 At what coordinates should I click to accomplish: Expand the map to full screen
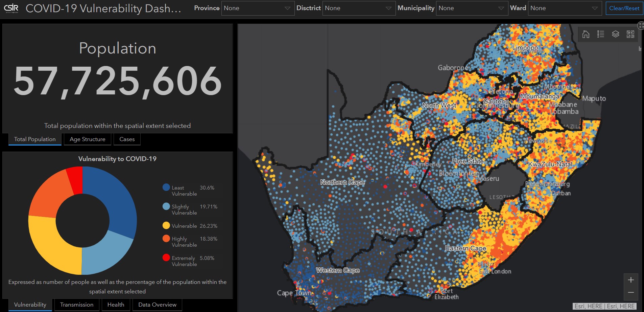641,26
